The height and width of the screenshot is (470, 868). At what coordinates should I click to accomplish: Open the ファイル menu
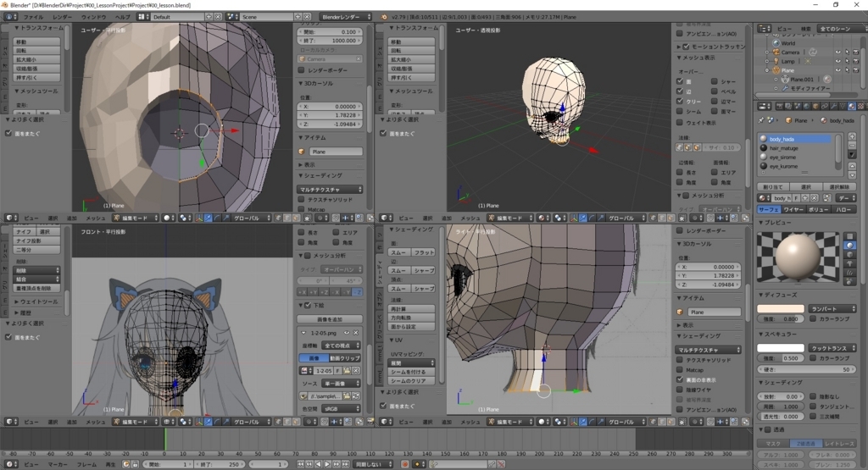pyautogui.click(x=32, y=17)
